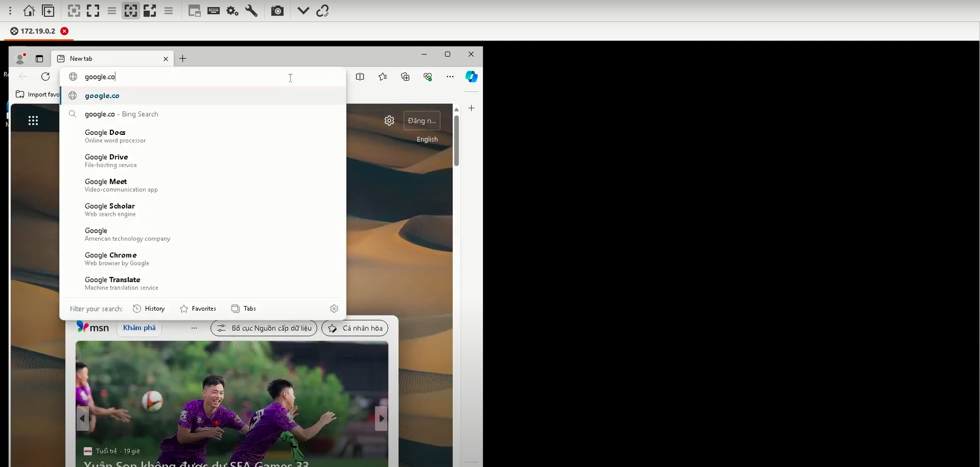Open the Copilot icon in Edge
The width and height of the screenshot is (980, 467).
tap(472, 77)
